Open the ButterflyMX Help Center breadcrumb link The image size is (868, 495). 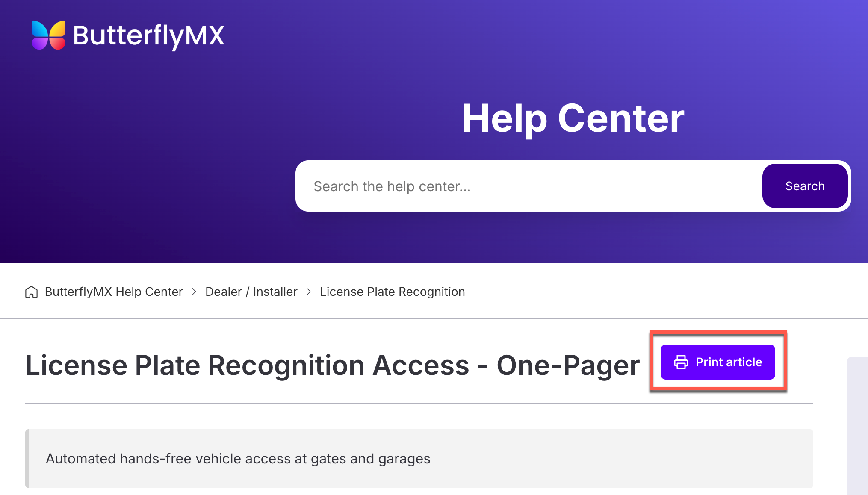[114, 292]
